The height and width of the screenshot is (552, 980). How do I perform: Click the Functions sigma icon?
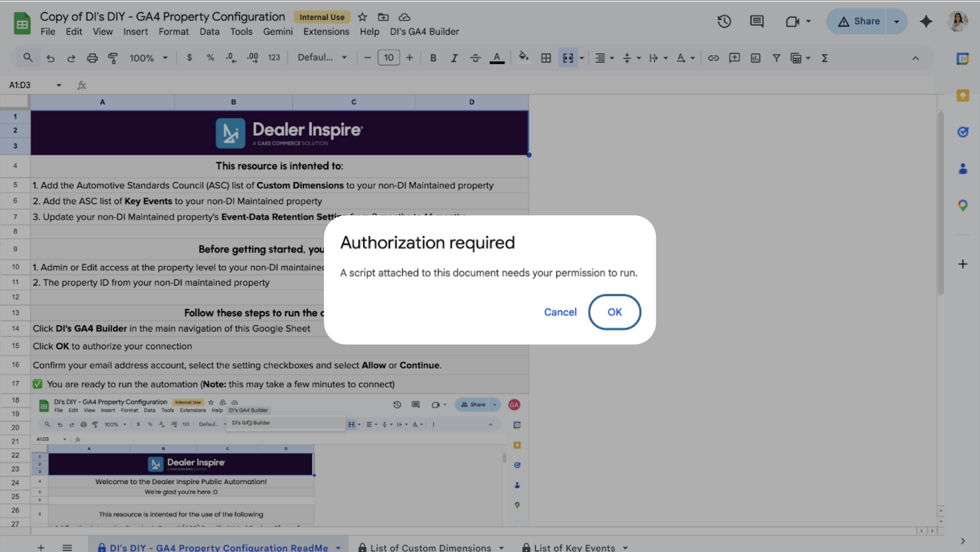(825, 58)
